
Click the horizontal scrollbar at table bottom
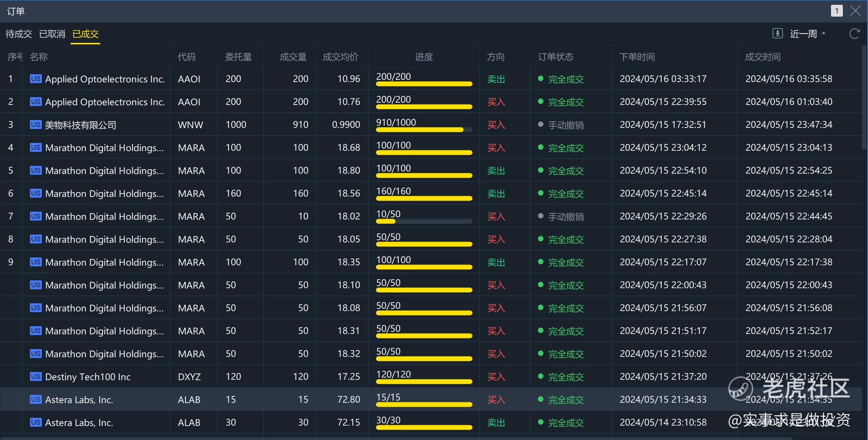pyautogui.click(x=396, y=438)
